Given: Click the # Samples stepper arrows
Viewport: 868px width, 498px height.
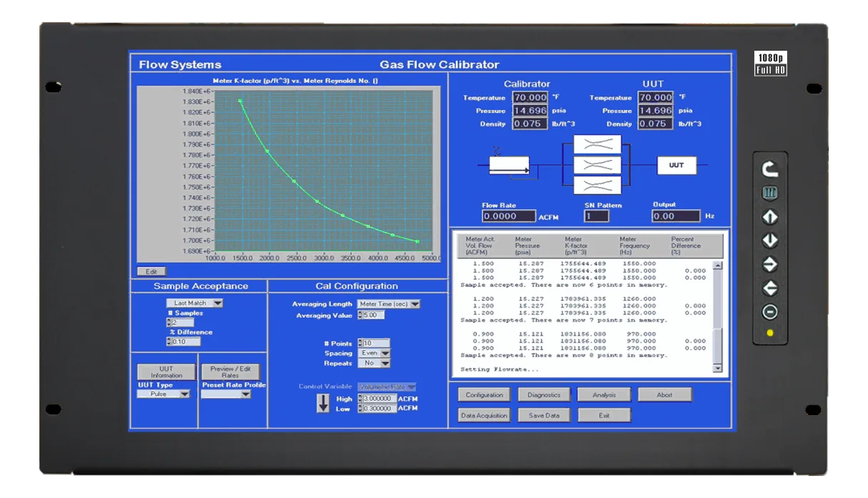Looking at the screenshot, I should pos(169,322).
